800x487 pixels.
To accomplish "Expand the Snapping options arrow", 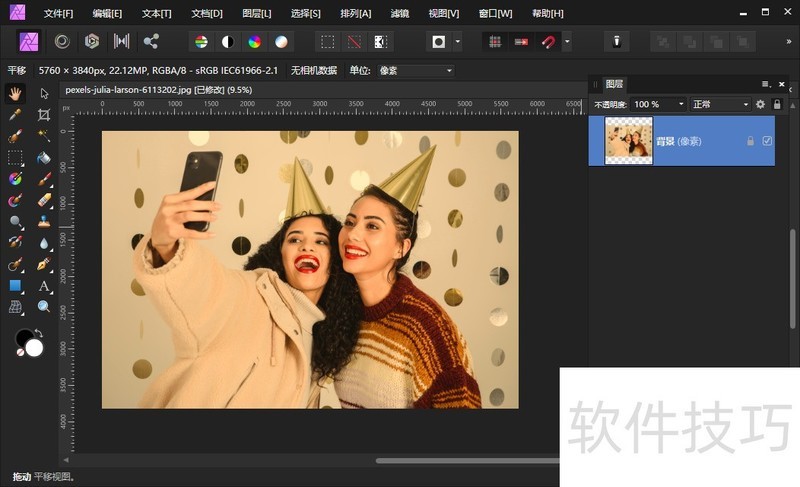I will [567, 42].
